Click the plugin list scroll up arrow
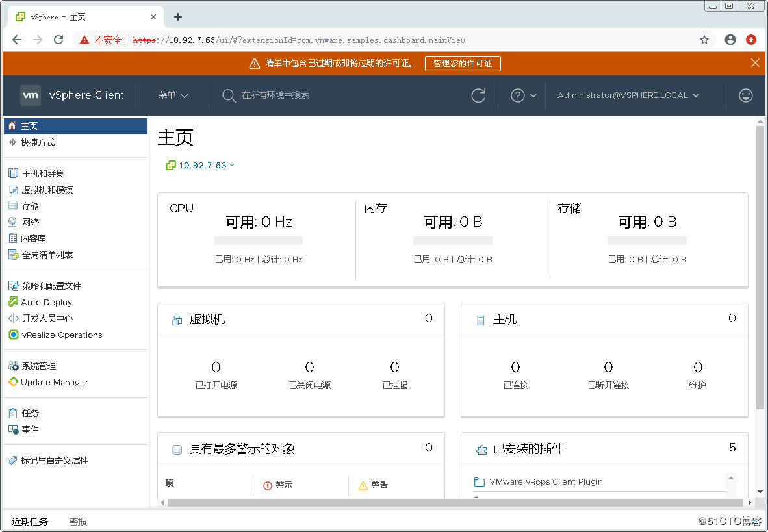The image size is (768, 532). click(731, 478)
